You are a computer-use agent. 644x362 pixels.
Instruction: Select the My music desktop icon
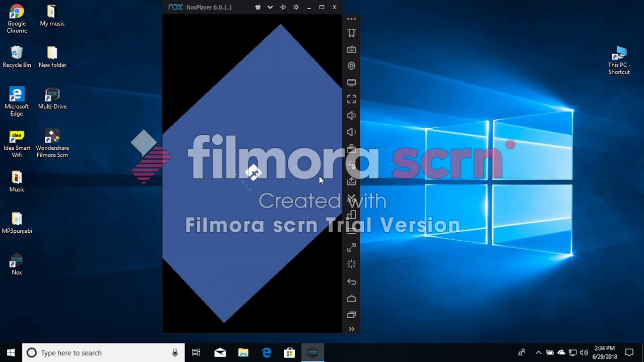(52, 16)
